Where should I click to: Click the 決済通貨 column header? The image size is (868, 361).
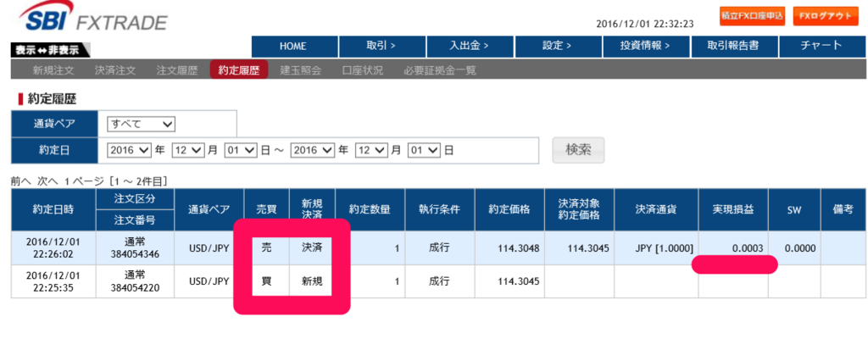(656, 210)
